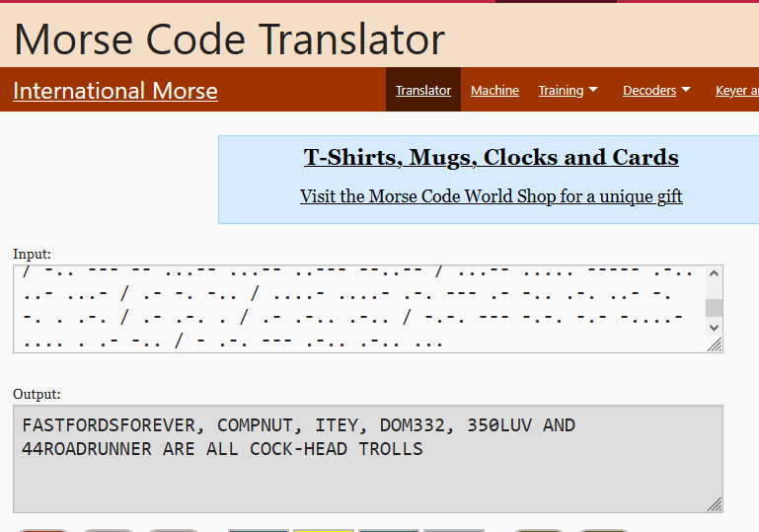The height and width of the screenshot is (532, 759).
Task: Click inside the Output text box
Action: click(368, 459)
